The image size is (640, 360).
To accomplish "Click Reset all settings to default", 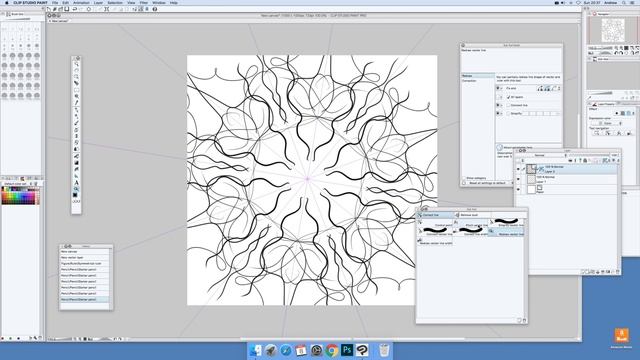I will (487, 183).
